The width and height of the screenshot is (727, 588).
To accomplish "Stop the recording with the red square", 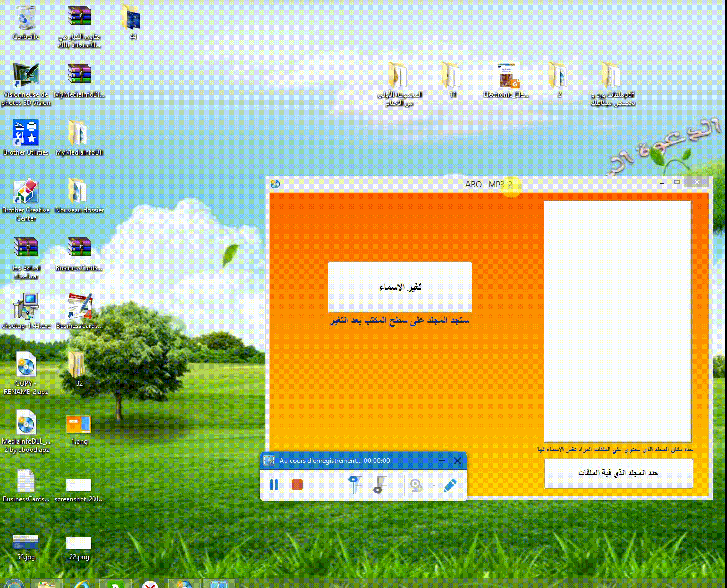I will pyautogui.click(x=297, y=485).
